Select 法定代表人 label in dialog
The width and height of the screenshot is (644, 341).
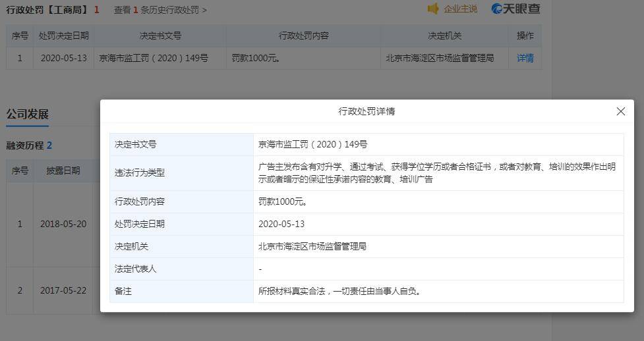tap(136, 269)
